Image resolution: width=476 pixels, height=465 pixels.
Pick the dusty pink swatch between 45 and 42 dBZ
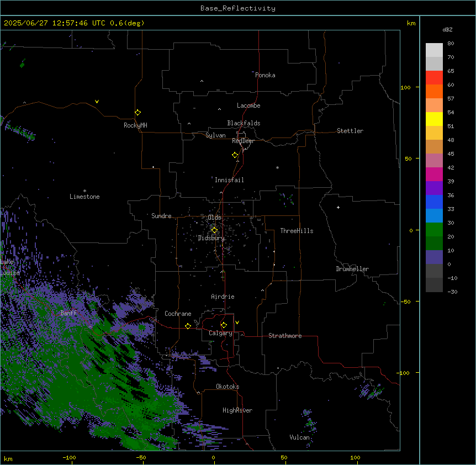(434, 160)
